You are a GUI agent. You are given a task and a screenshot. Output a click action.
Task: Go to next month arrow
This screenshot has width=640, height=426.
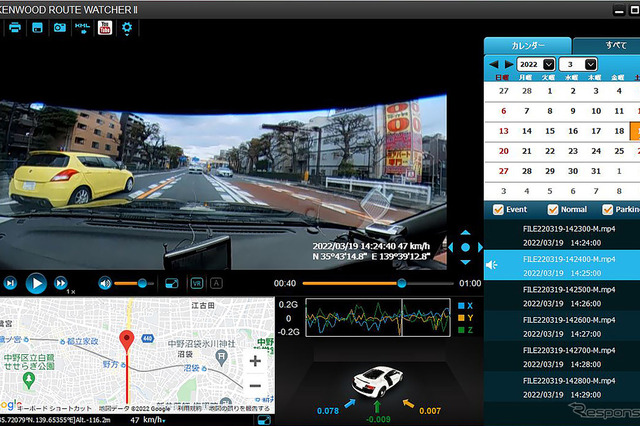click(x=509, y=64)
